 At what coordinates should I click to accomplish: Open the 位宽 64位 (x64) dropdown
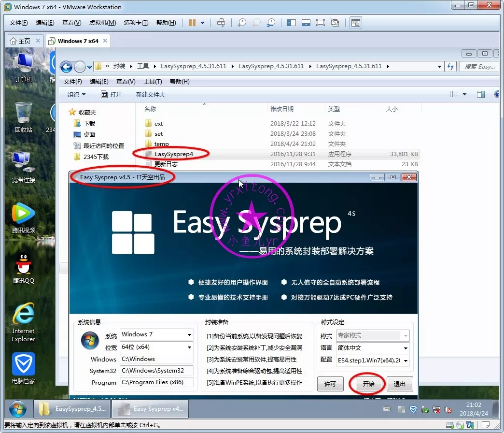point(189,347)
